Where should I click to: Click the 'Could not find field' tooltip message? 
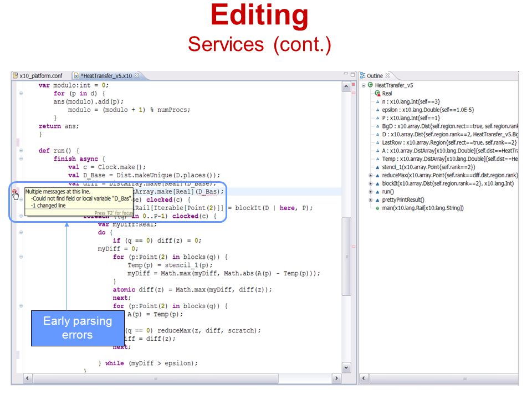(81, 198)
